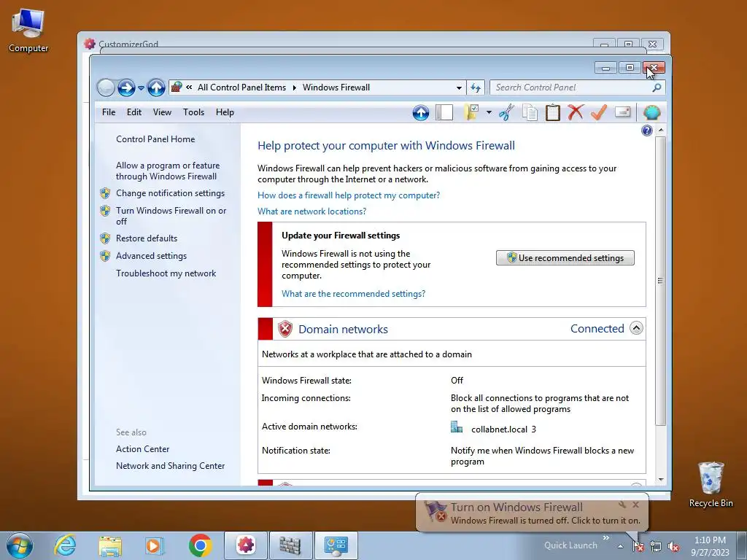
Task: Show hidden tray icons arrow
Action: 620,546
